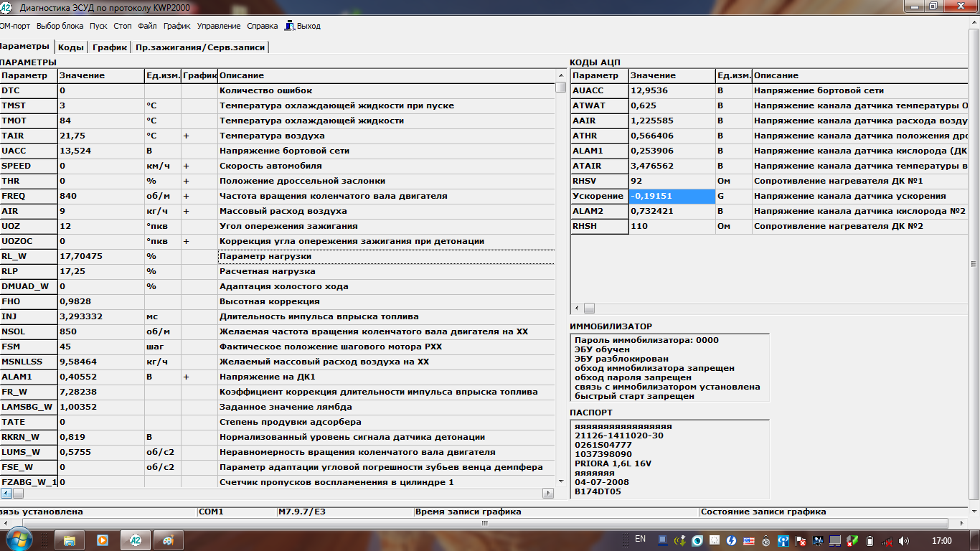Select the A2 diagnostics app in taskbar
The width and height of the screenshot is (980, 551).
[x=135, y=540]
